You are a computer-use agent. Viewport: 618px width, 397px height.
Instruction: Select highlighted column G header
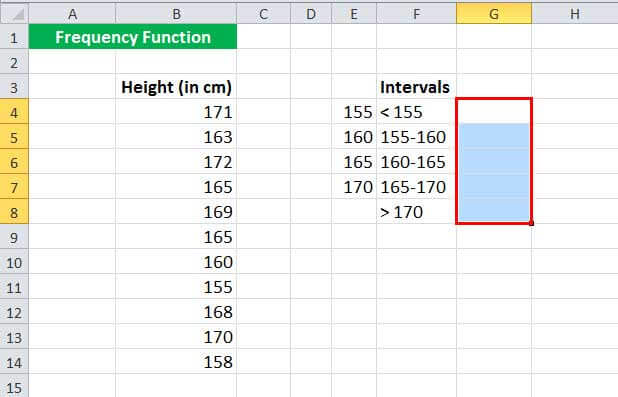point(494,14)
